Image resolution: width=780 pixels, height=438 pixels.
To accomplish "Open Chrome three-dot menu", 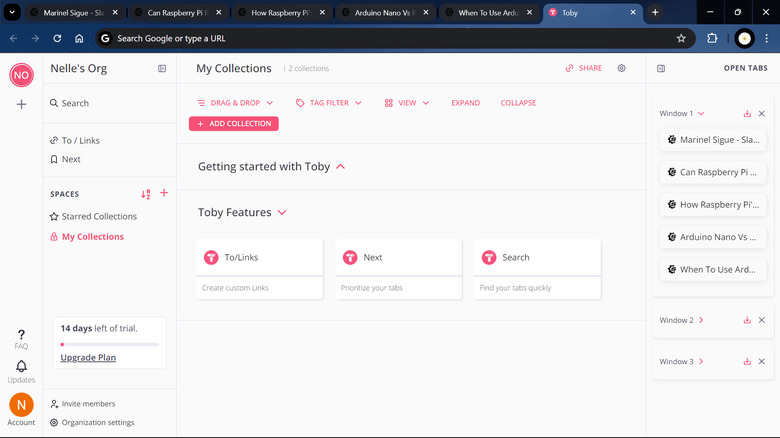I will point(767,38).
